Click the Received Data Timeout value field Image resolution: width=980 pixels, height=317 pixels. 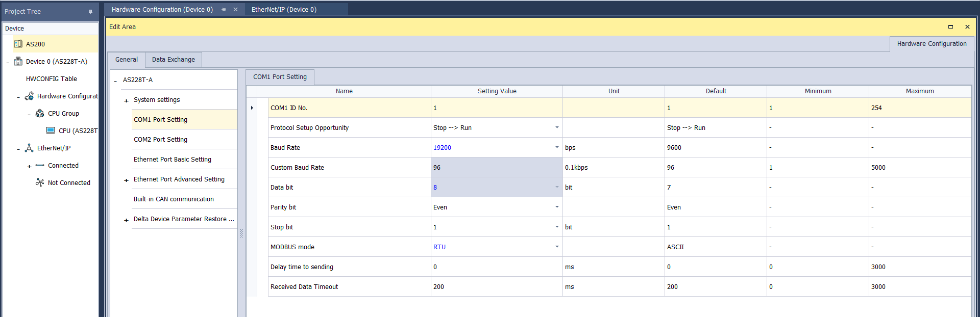[x=496, y=286]
